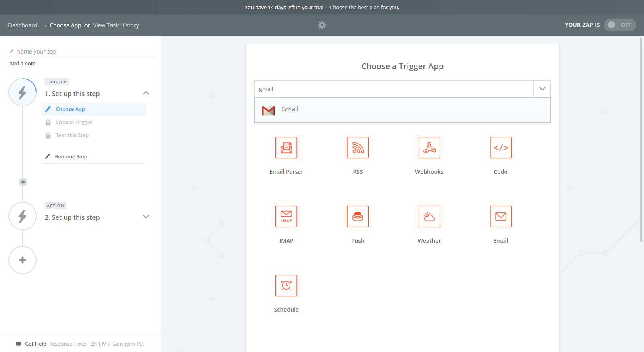Choose the RSS trigger app icon
This screenshot has height=352, width=644.
[358, 148]
